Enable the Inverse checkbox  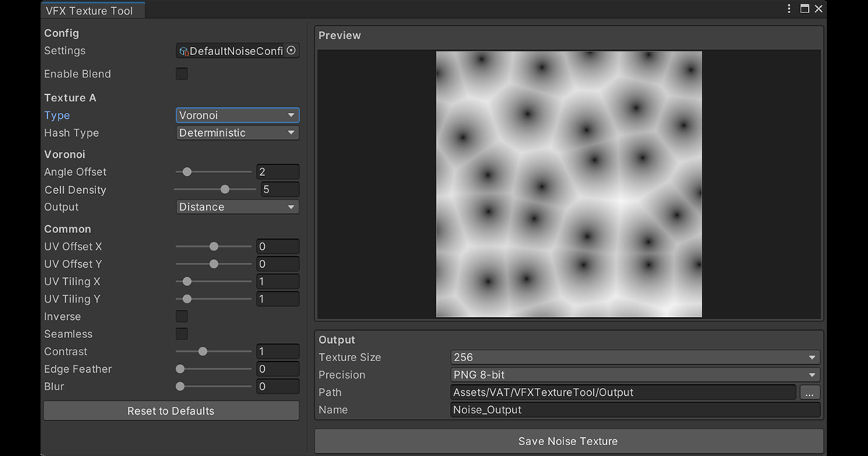pos(182,316)
